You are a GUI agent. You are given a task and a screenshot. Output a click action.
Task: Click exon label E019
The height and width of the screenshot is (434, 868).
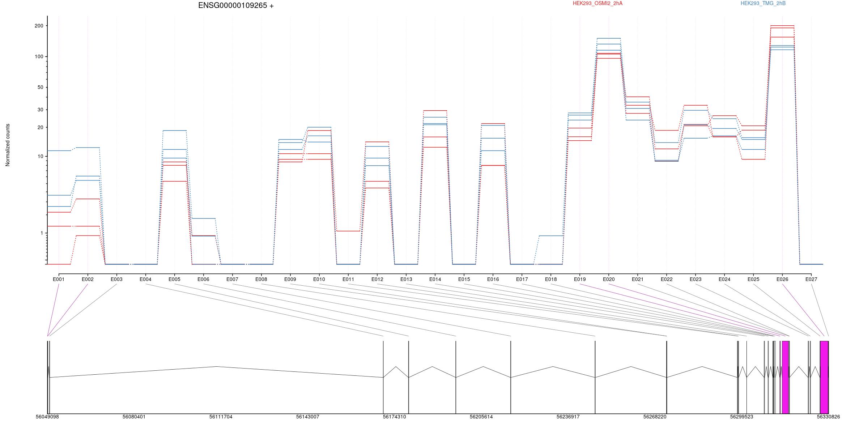tap(580, 279)
